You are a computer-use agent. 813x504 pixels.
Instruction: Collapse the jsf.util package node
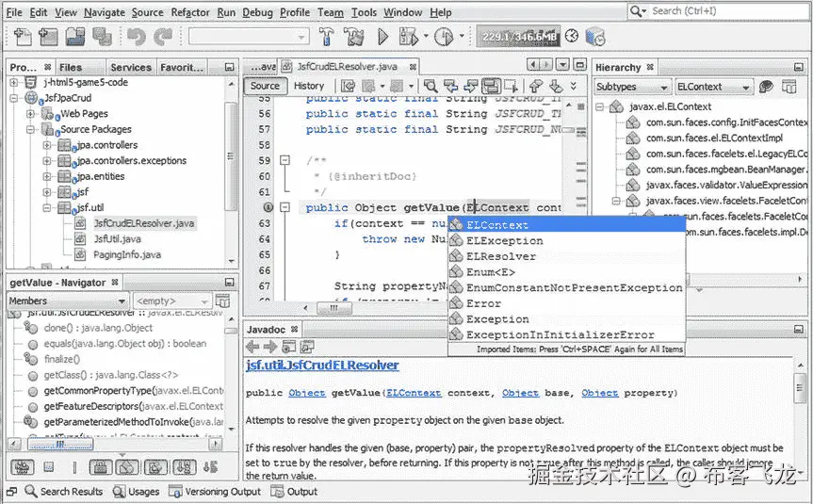pyautogui.click(x=47, y=208)
